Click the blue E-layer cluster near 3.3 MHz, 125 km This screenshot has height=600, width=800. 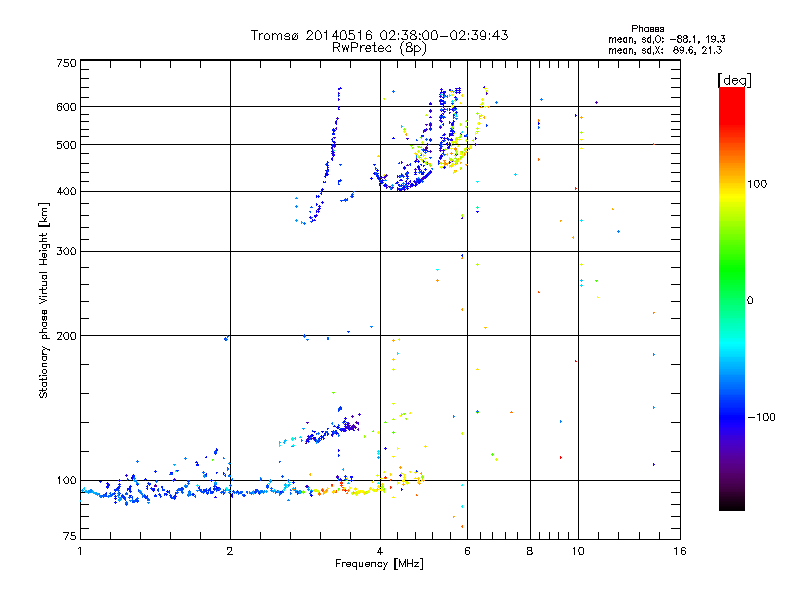click(332, 431)
